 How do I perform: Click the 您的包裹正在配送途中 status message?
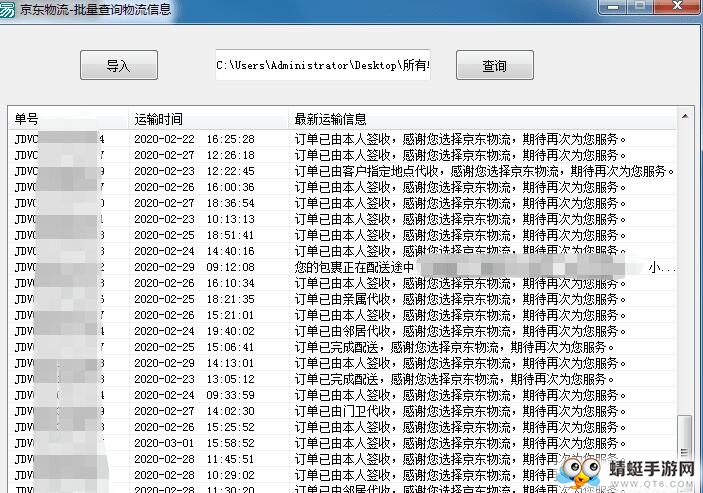[x=354, y=267]
